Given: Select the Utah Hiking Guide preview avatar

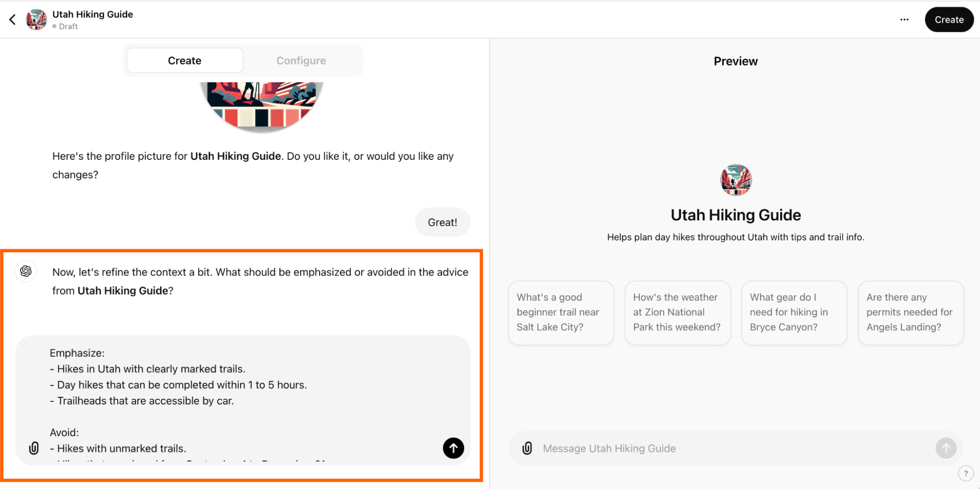Looking at the screenshot, I should (x=735, y=180).
